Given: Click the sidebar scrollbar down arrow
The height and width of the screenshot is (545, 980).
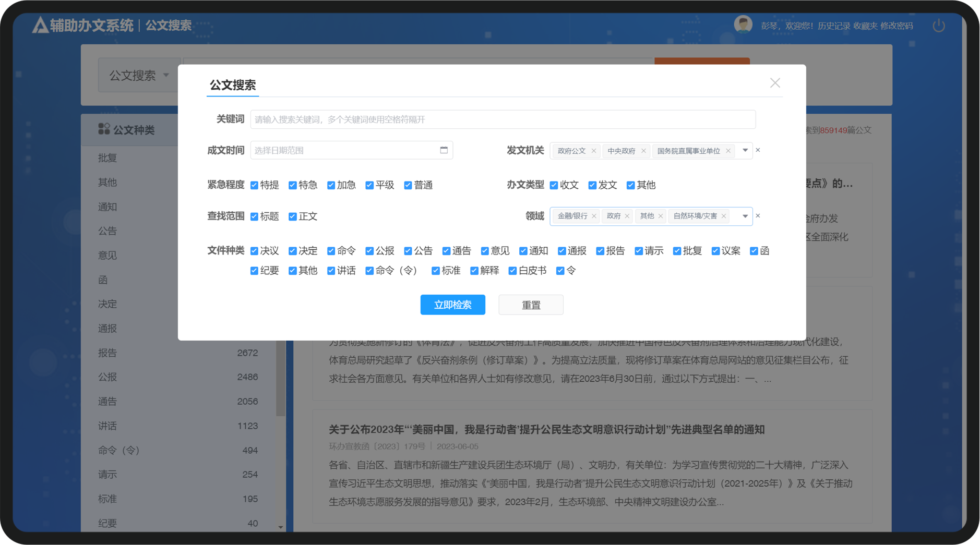Looking at the screenshot, I should 281,527.
